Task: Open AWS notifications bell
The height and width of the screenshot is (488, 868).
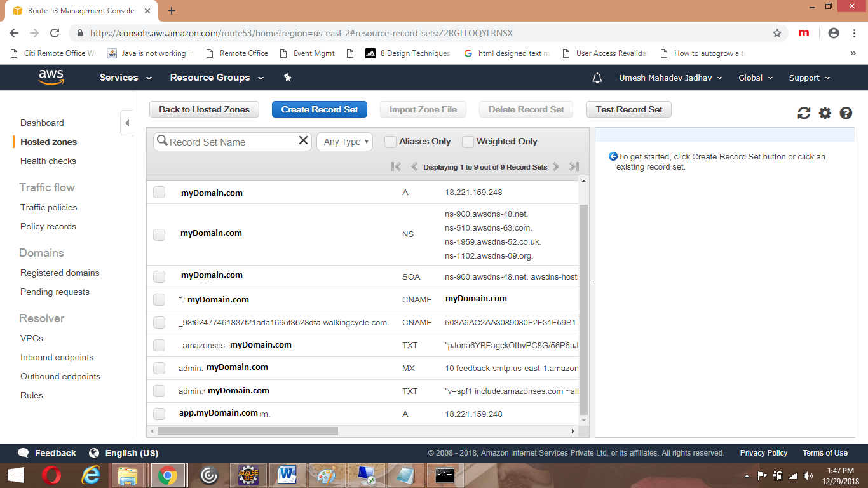Action: 597,77
